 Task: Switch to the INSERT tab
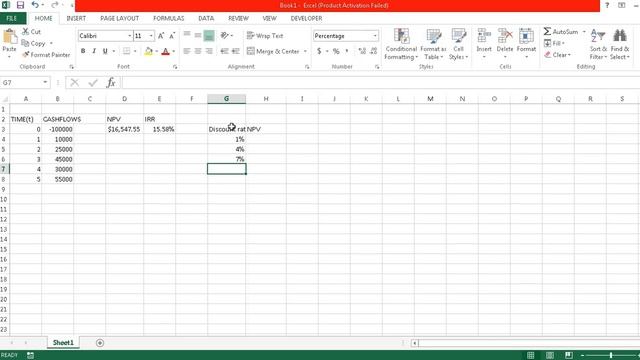coord(76,18)
